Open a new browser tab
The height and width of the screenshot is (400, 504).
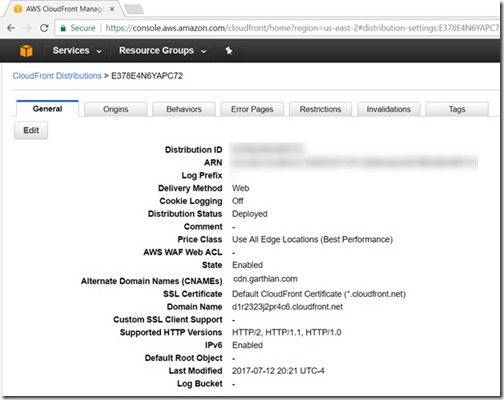pyautogui.click(x=134, y=9)
